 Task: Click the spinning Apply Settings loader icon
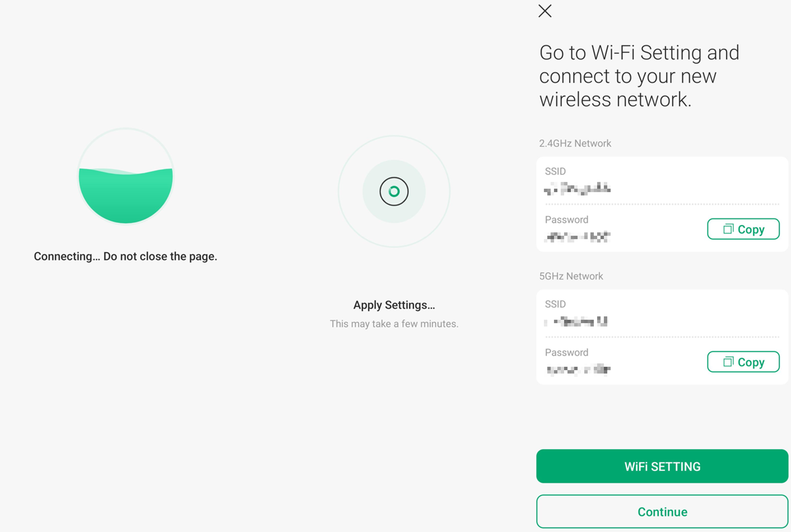[394, 191]
